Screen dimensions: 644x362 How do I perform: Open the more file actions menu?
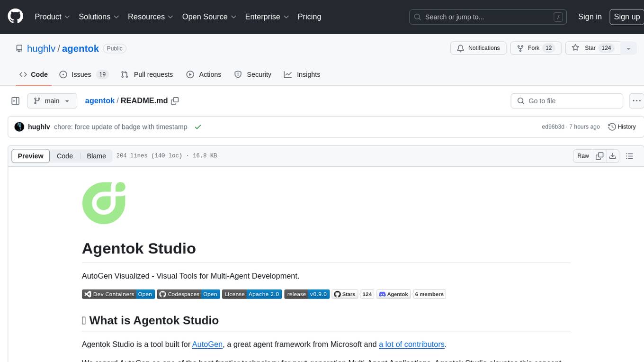point(636,101)
